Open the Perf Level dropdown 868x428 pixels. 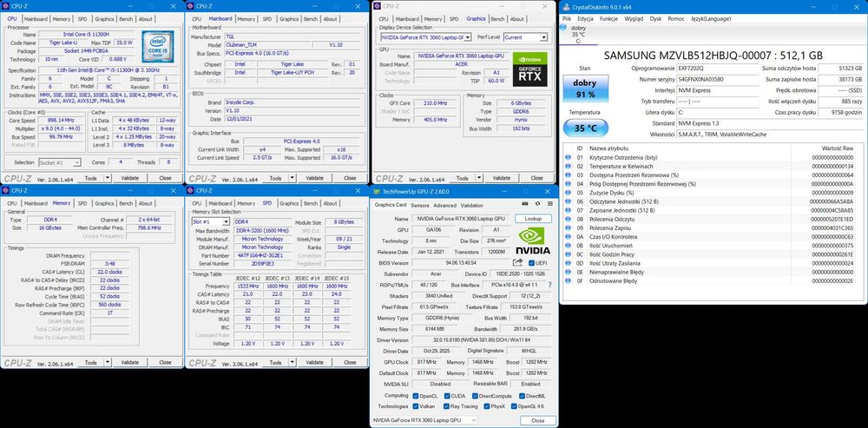coord(525,37)
